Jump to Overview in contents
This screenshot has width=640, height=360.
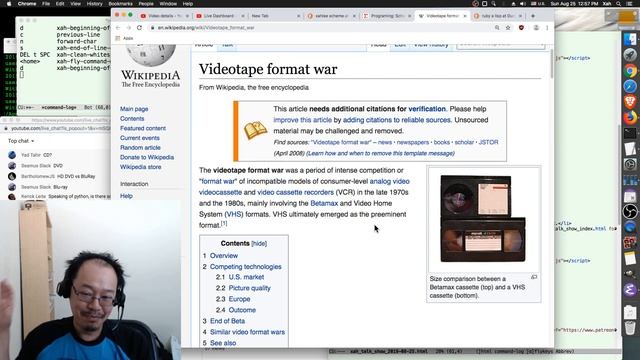[224, 256]
